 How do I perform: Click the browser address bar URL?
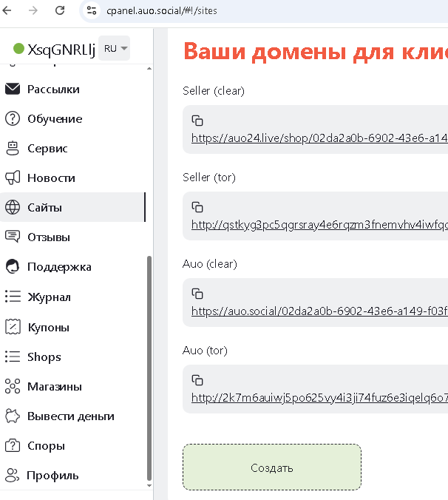pyautogui.click(x=163, y=11)
